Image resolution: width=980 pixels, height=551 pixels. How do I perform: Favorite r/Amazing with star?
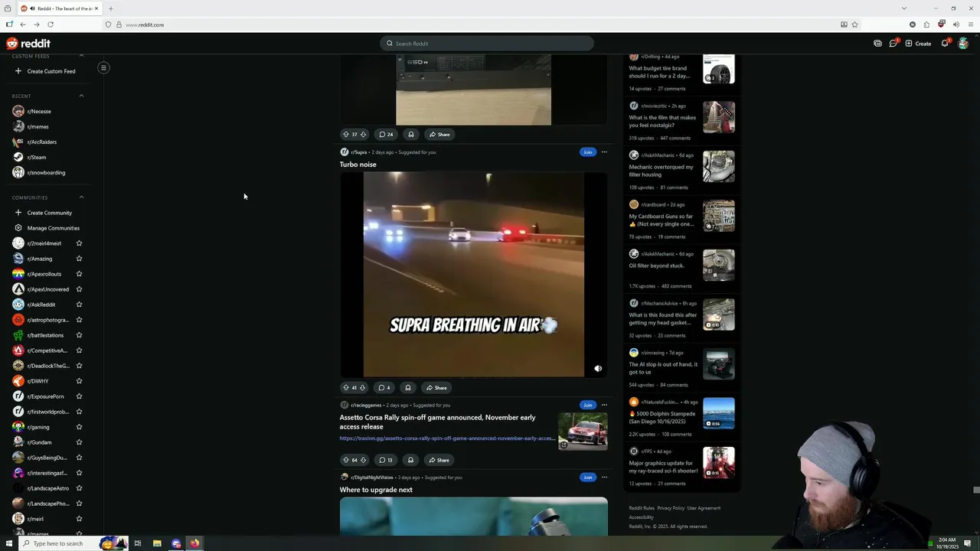pos(79,259)
